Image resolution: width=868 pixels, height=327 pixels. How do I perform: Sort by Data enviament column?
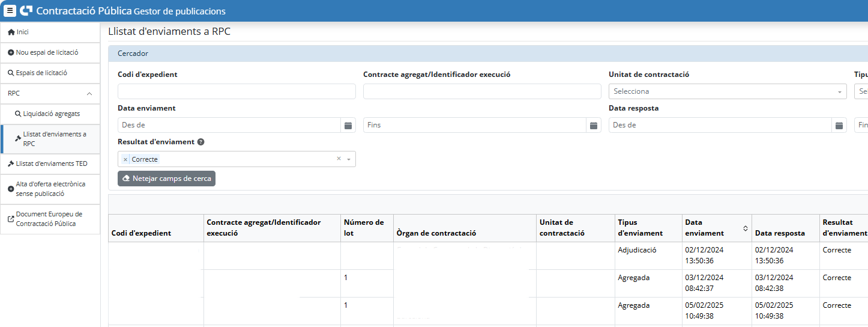coord(745,228)
